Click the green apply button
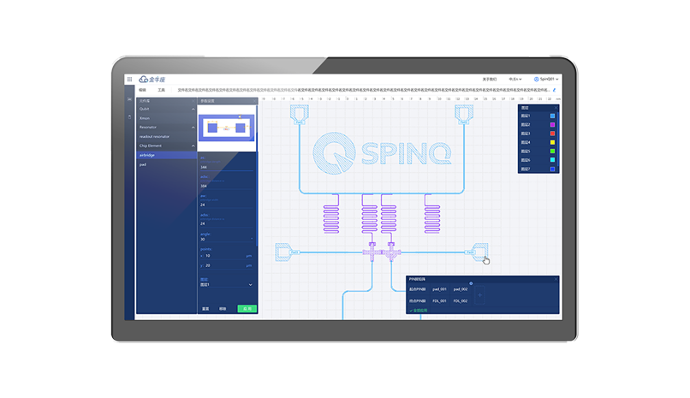 click(247, 309)
